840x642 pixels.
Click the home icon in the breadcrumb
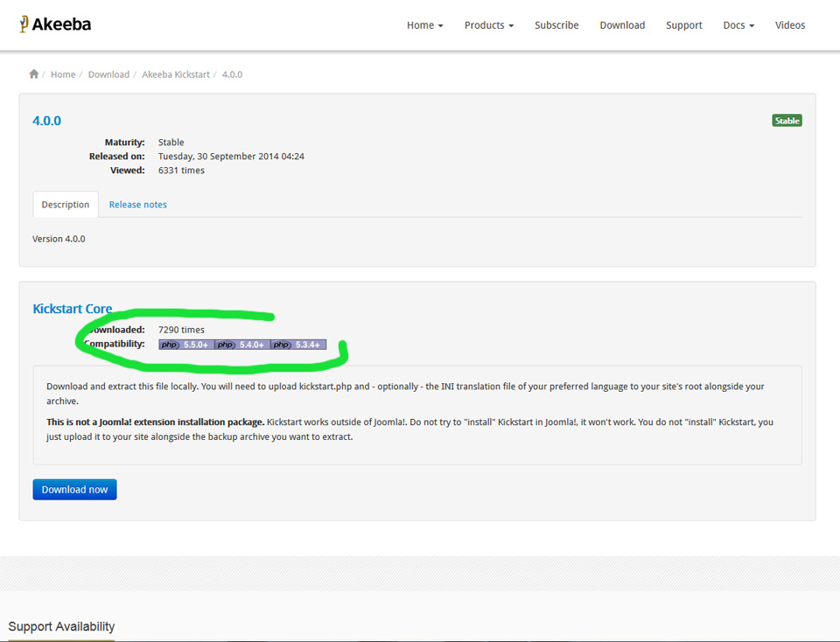34,73
